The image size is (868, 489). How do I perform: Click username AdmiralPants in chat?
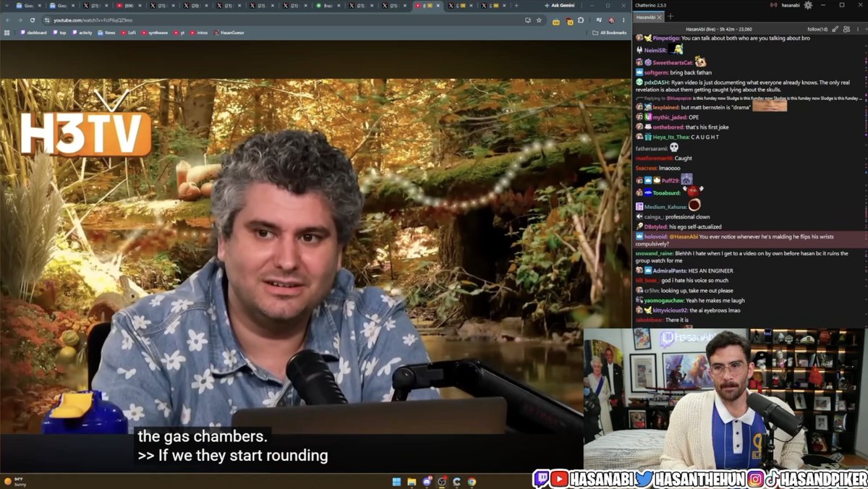point(669,271)
